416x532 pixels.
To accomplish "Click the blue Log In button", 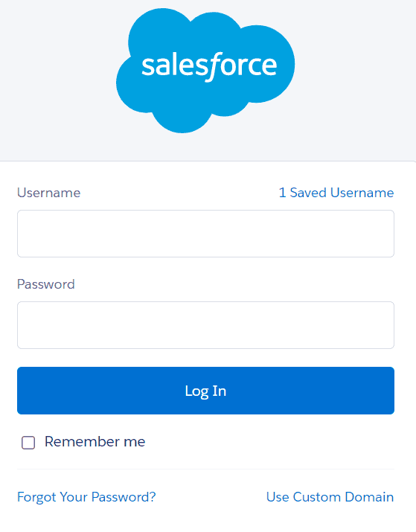I will (x=205, y=391).
